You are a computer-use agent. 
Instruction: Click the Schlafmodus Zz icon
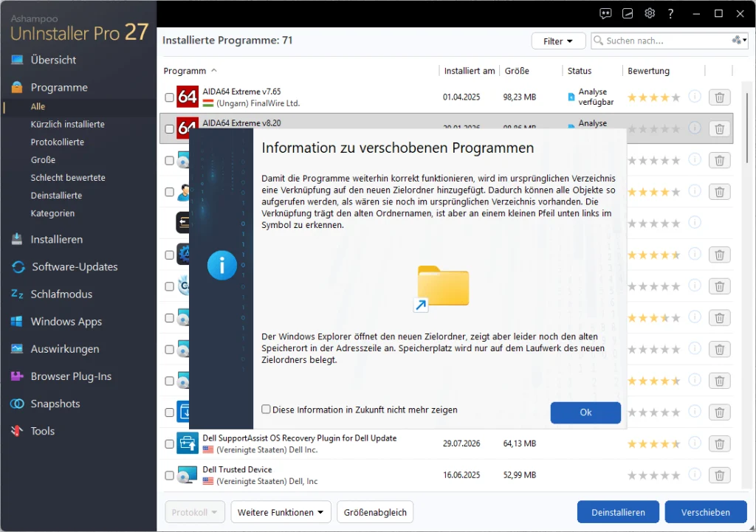click(x=18, y=294)
